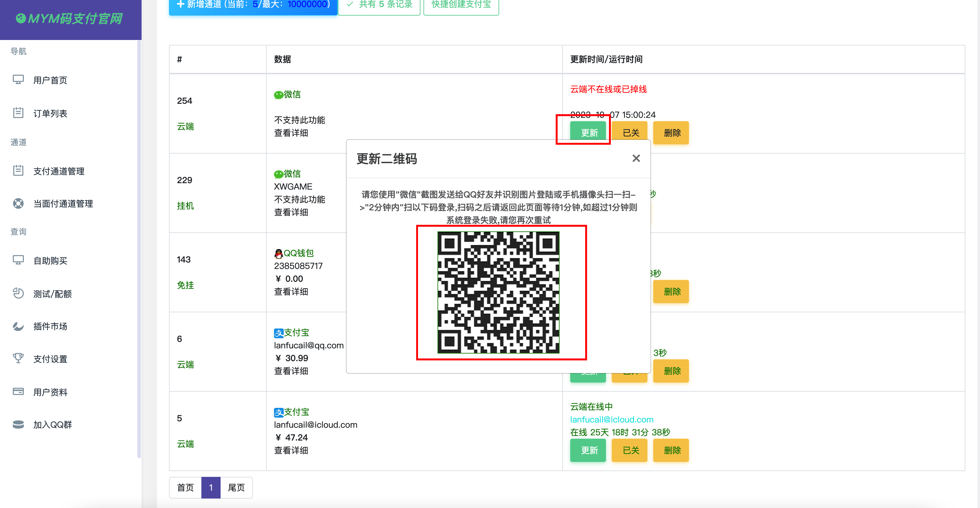Click the 当面付通道管理 lifebuoy icon
This screenshot has height=508, width=980.
coord(18,203)
